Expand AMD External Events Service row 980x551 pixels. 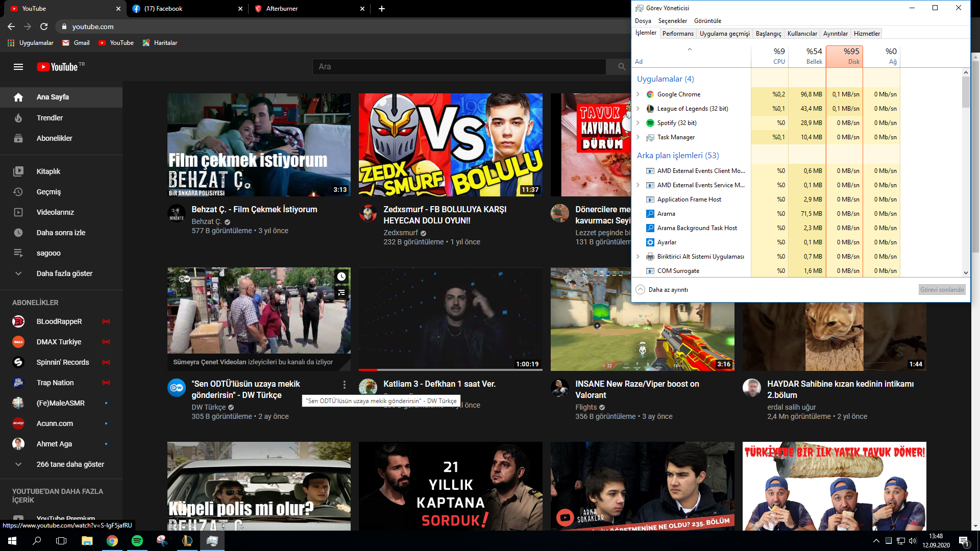point(638,185)
